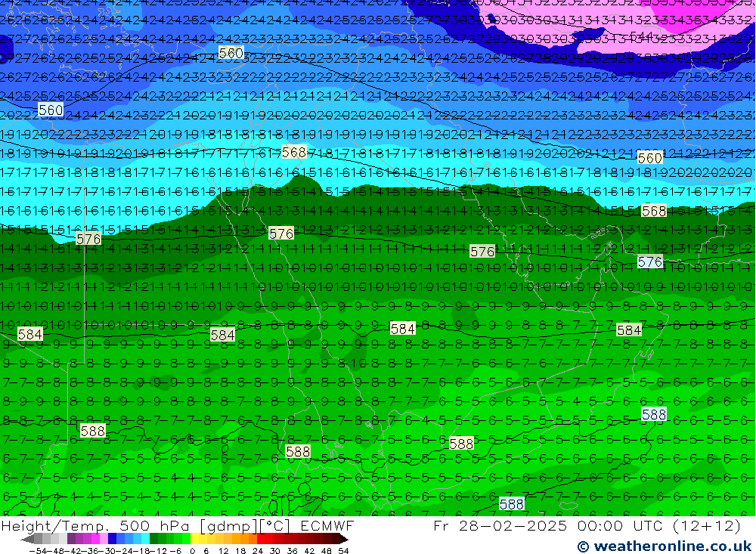
Task: Click the 568 contour label nearest right edge
Action: 654,211
